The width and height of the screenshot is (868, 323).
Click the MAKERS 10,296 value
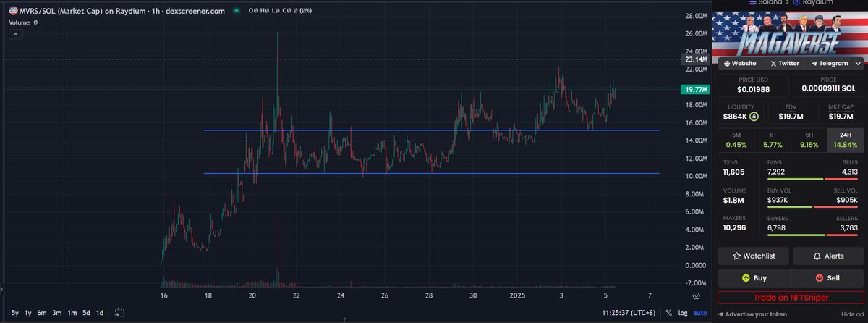coord(736,226)
